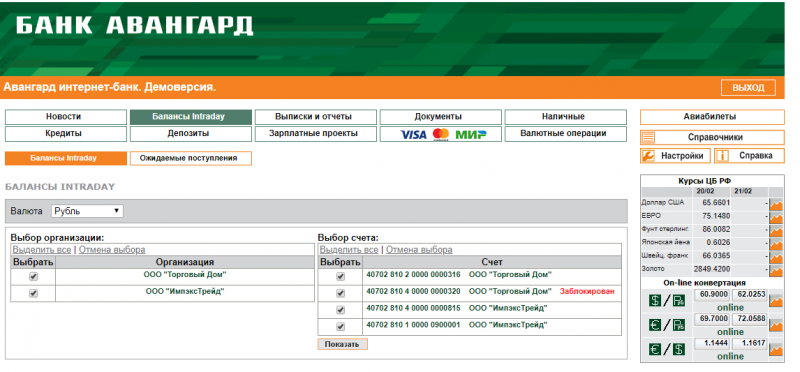Click the Настройки wrench icon

pos(648,156)
